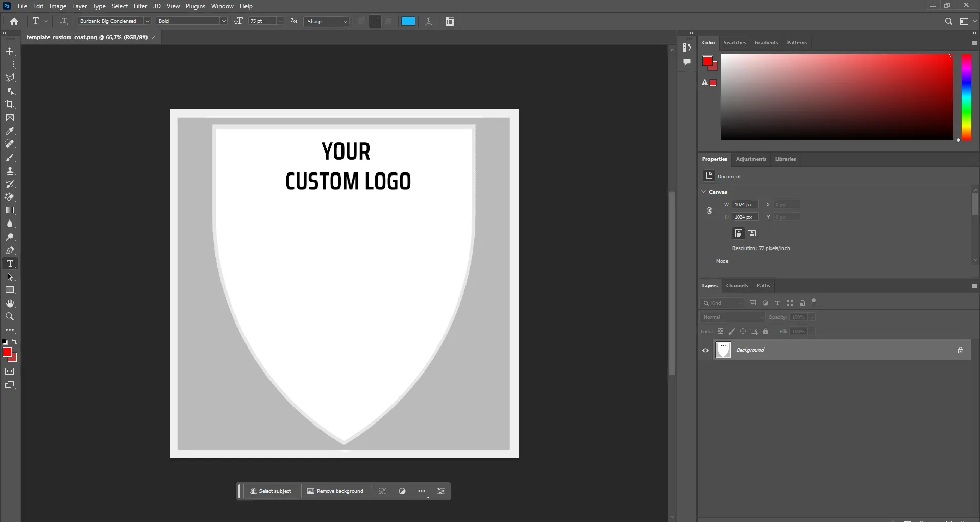This screenshot has height=522, width=980.
Task: Select the Brush tool
Action: point(10,158)
